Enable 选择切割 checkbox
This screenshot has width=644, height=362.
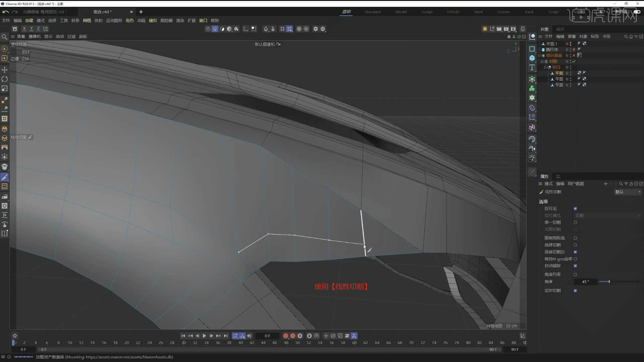coord(575,245)
